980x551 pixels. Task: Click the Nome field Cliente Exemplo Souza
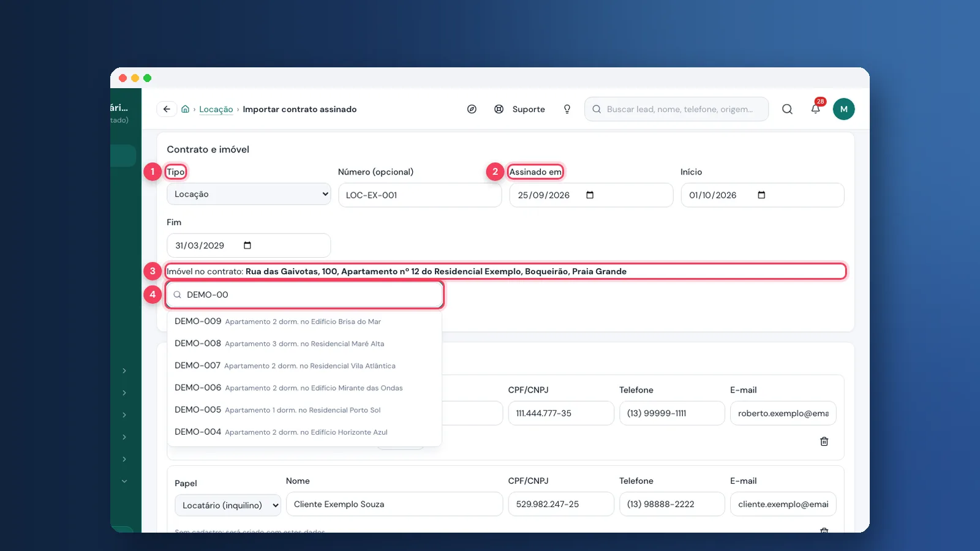394,504
